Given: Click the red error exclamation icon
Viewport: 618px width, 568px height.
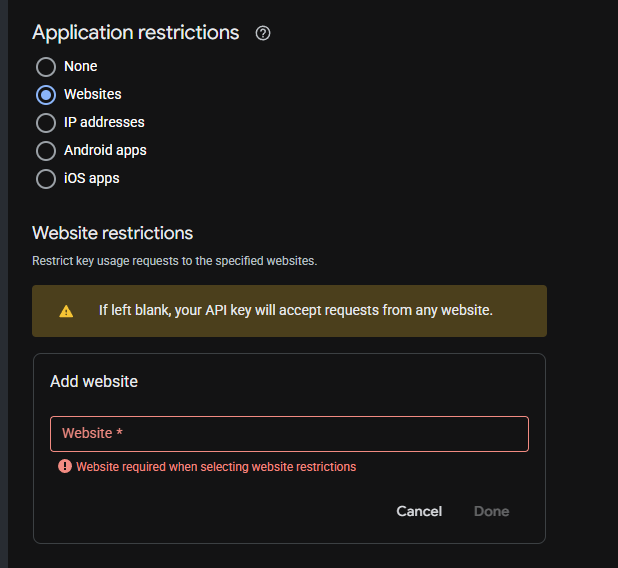Looking at the screenshot, I should [x=65, y=466].
